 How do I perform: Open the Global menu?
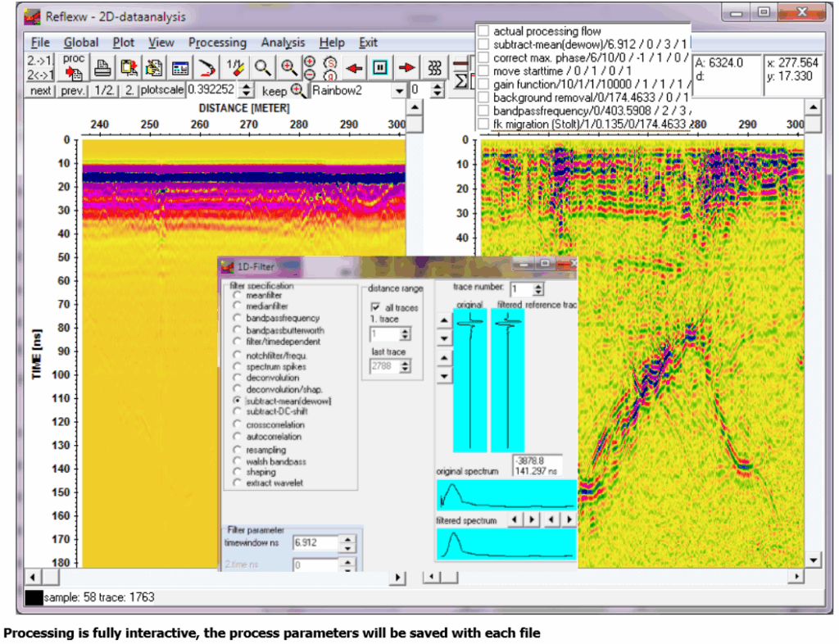point(81,43)
